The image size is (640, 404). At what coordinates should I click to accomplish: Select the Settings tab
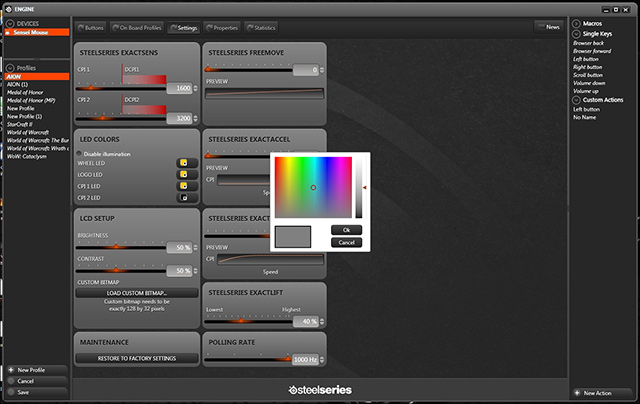[x=184, y=28]
